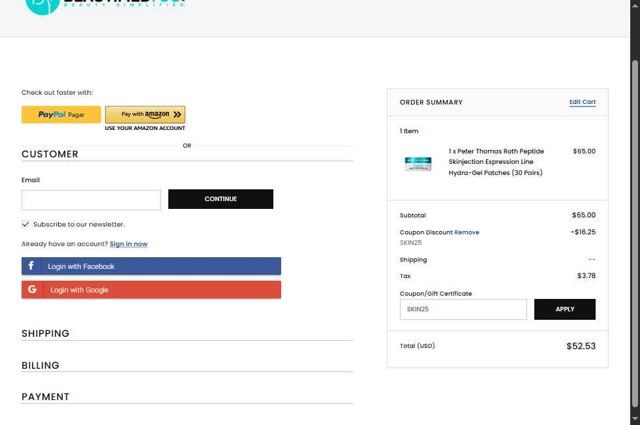Pay with the PayPal Pagar button
This screenshot has width=640, height=425.
tap(61, 115)
